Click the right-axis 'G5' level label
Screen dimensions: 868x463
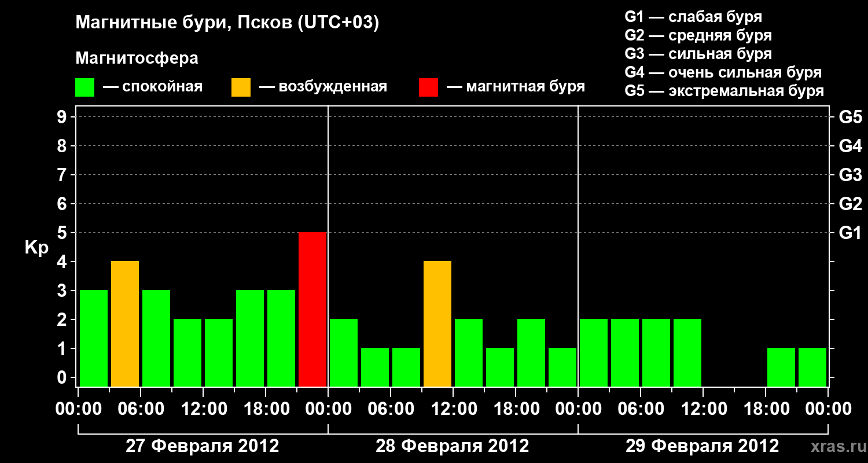[850, 117]
